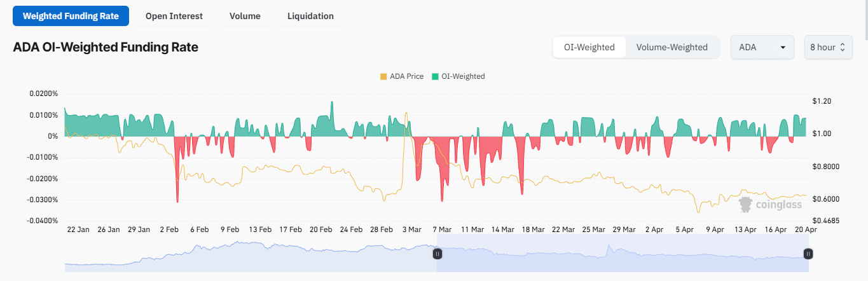Open the Liquidation tab
This screenshot has width=868, height=281.
[x=310, y=16]
